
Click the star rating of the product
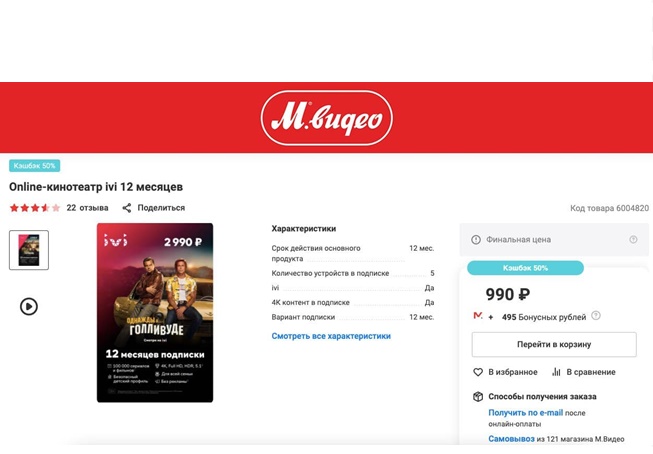(35, 208)
